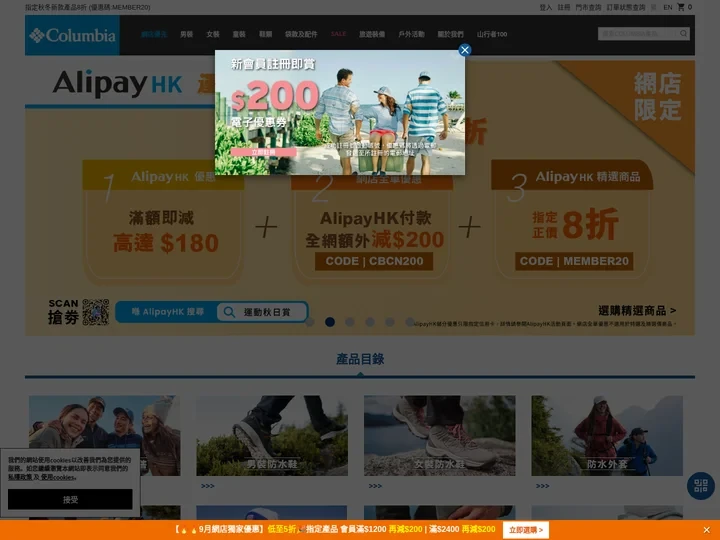This screenshot has height=540, width=720.
Task: Open the 關於我們 menu
Action: 450,34
